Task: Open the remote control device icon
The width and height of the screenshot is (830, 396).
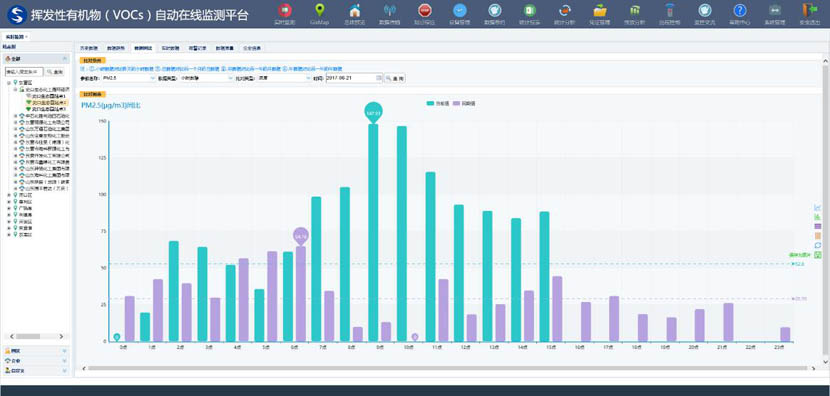Action: tap(670, 10)
